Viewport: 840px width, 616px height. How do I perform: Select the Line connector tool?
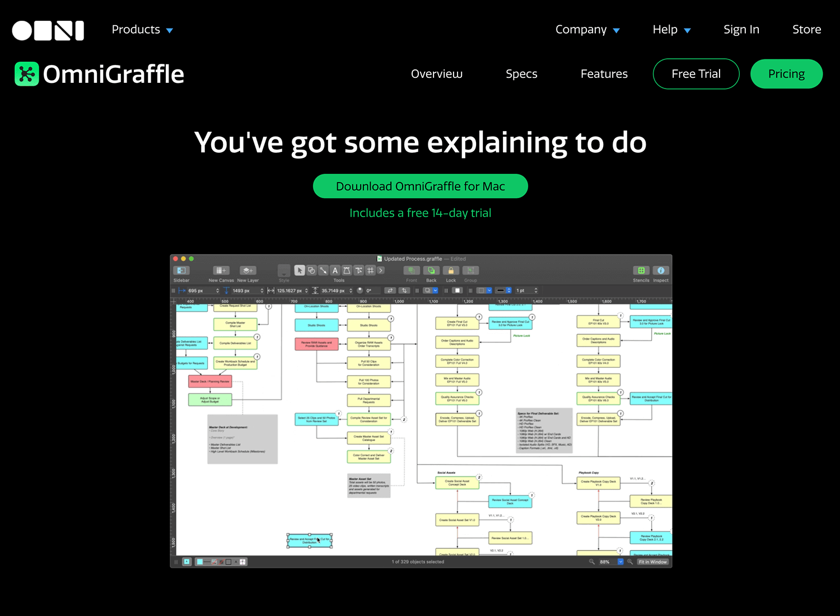tap(323, 270)
